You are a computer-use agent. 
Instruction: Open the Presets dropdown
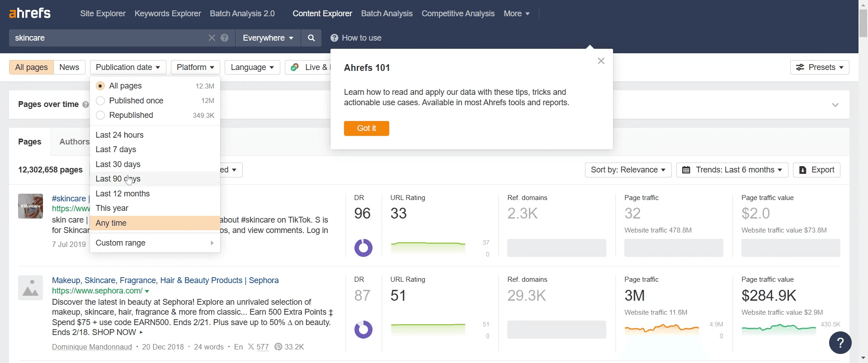pos(820,67)
